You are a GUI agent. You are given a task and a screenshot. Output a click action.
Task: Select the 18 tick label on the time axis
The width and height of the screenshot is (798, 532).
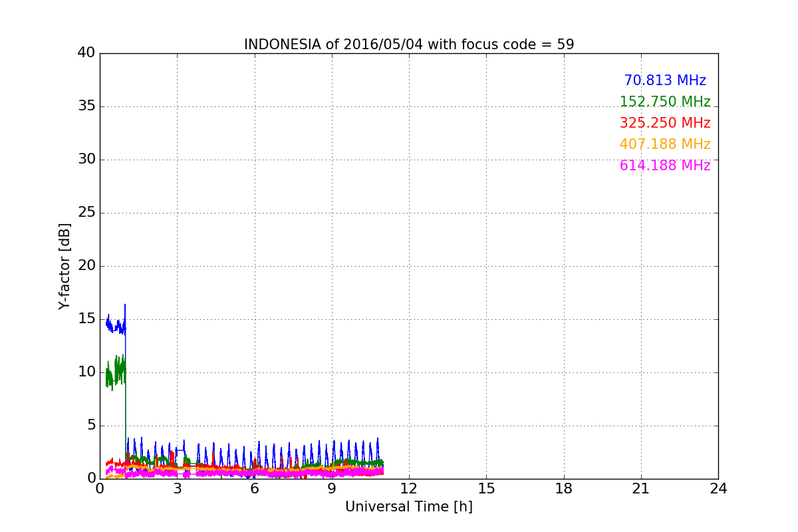tap(563, 488)
